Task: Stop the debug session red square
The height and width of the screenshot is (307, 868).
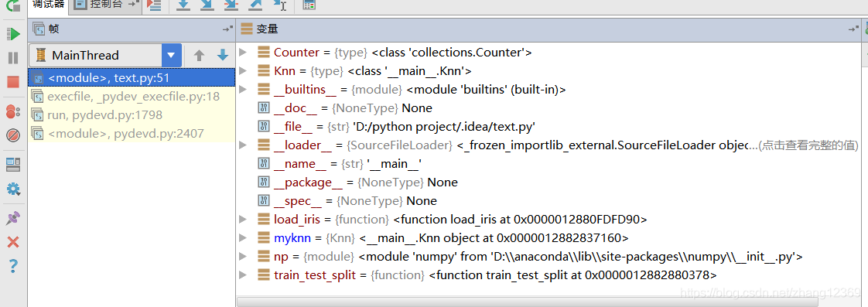Action: click(x=12, y=82)
